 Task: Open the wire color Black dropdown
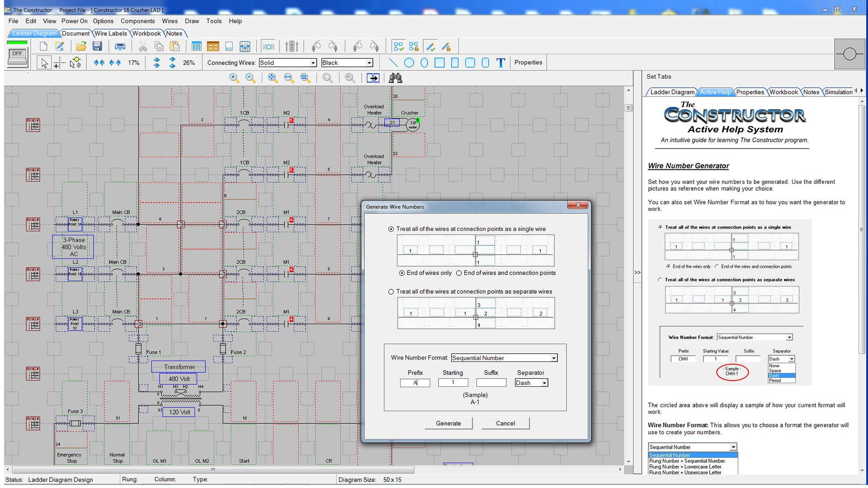369,63
